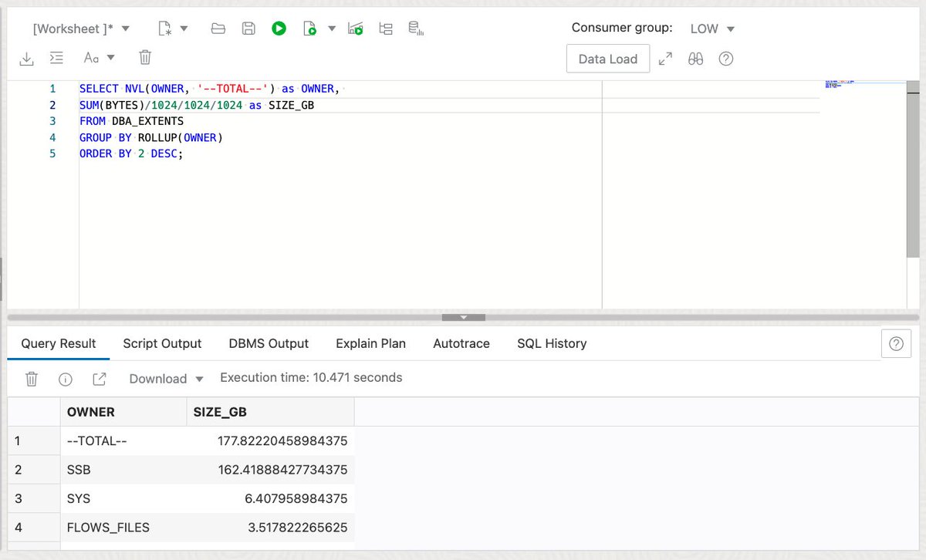Viewport: 926px width, 560px height.
Task: Place cursor on the FROM DBA_EXTENTS line
Action: tap(132, 121)
